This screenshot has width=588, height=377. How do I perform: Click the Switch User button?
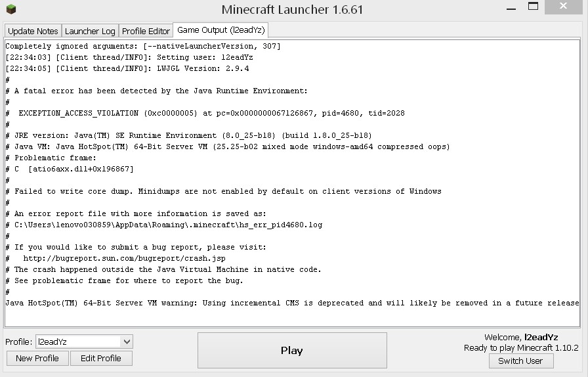click(521, 361)
